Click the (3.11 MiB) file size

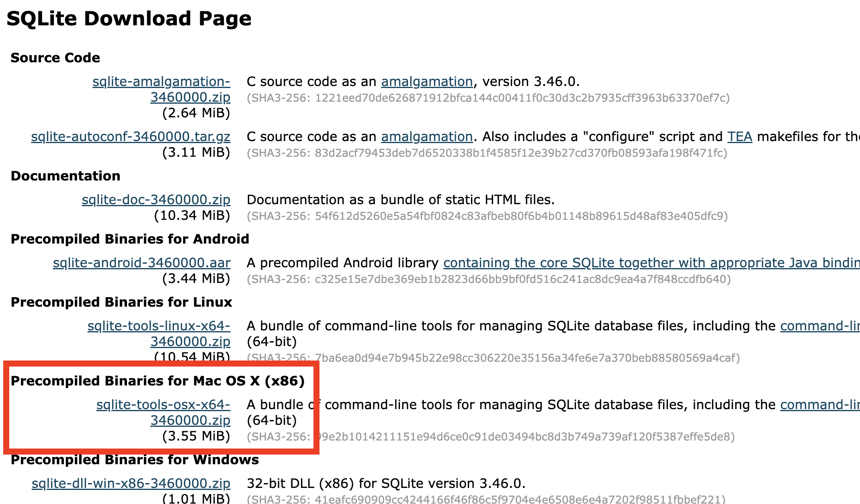[196, 152]
